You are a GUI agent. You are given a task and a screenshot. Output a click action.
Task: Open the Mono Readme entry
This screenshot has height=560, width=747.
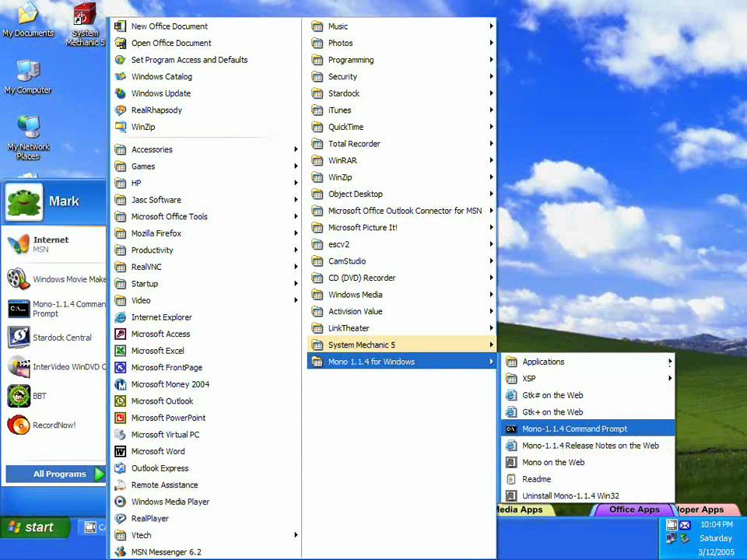point(588,479)
